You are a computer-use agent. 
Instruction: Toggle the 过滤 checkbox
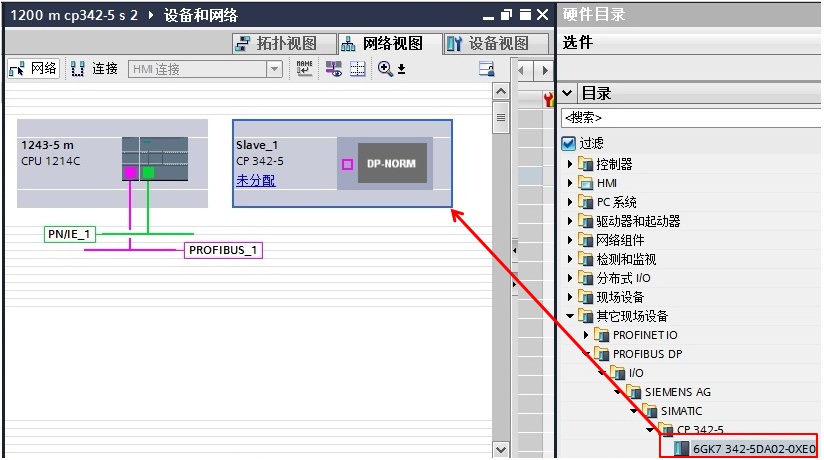[568, 144]
